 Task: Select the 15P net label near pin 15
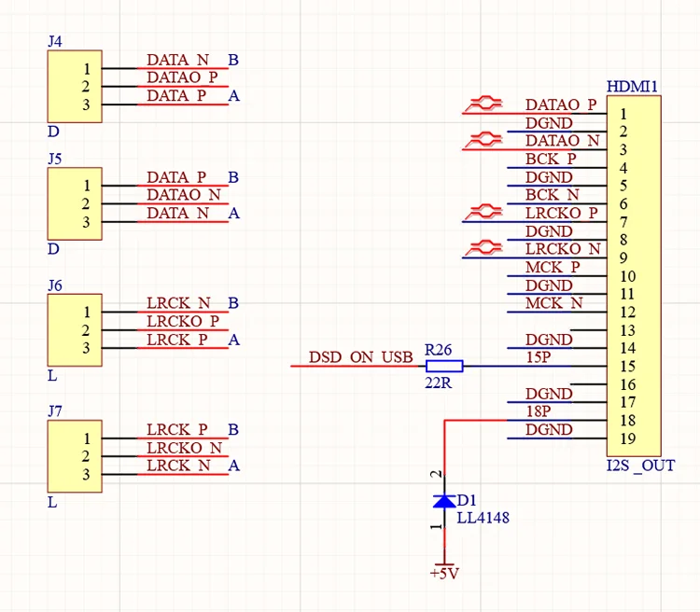click(x=539, y=357)
